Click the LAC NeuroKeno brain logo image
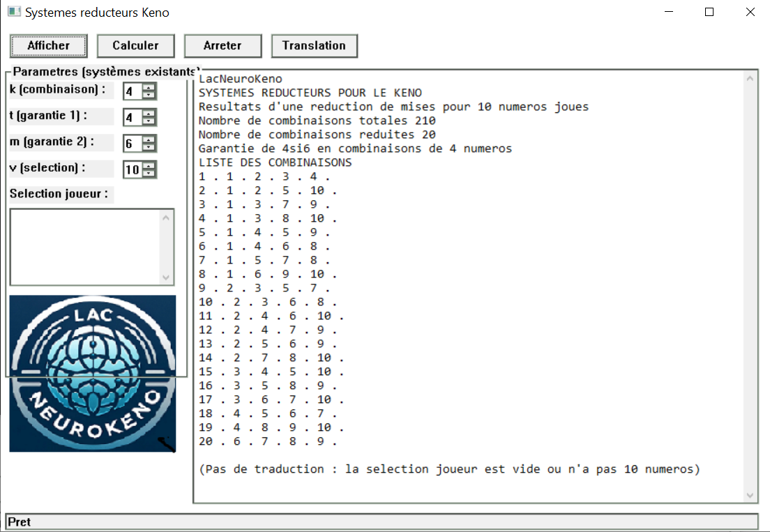This screenshot has height=532, width=770. [92, 373]
